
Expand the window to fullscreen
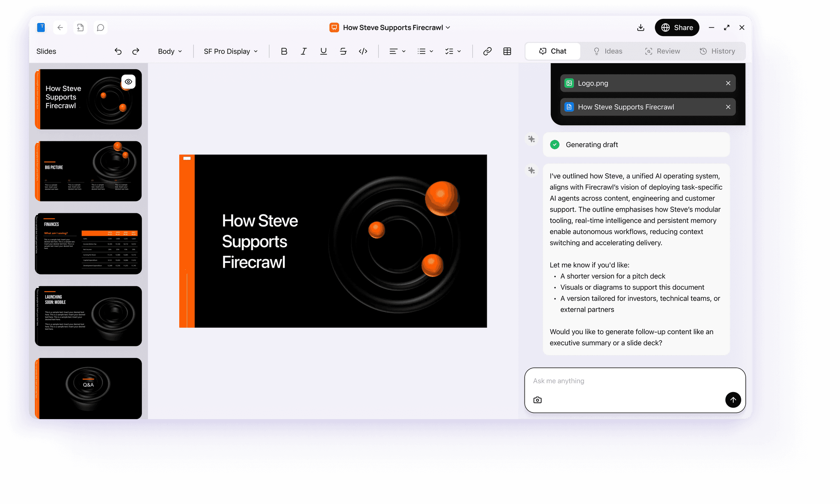[x=727, y=27]
